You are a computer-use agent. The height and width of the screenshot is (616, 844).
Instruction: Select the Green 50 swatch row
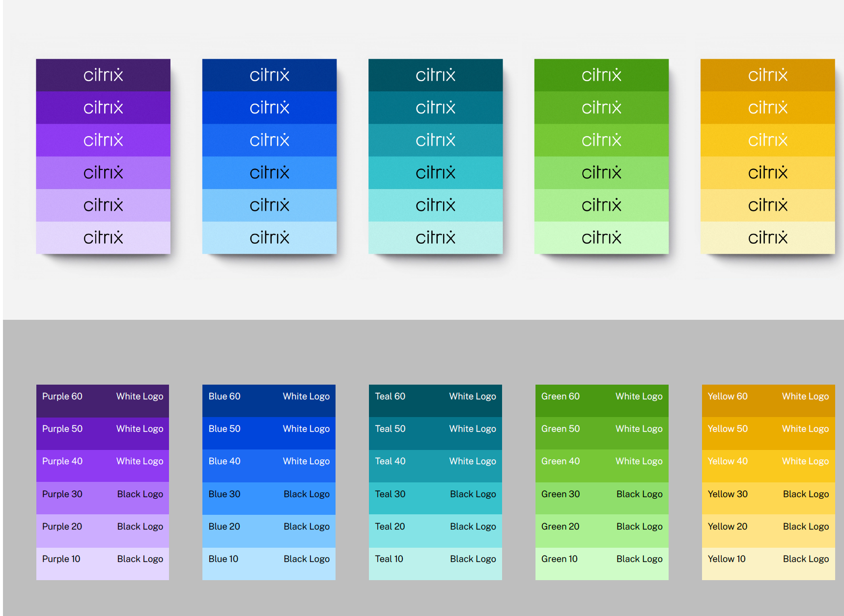click(602, 434)
